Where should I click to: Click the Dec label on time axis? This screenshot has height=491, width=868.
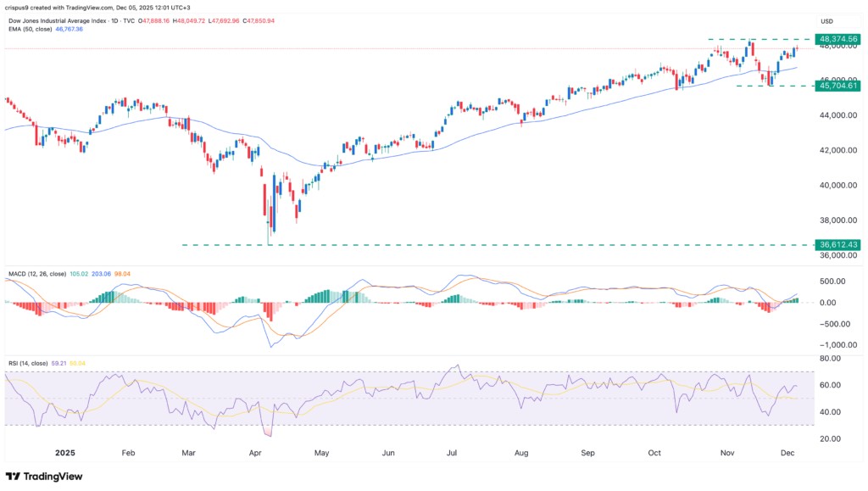pos(787,453)
